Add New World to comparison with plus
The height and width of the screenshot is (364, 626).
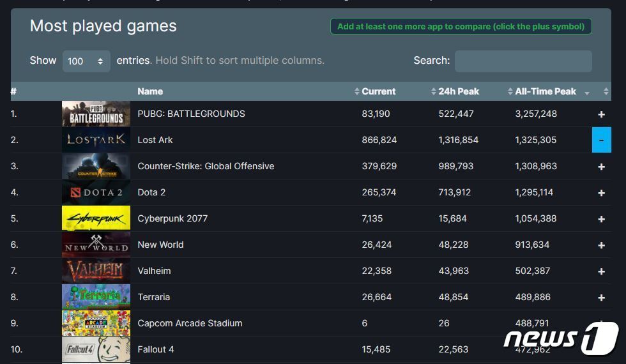click(x=601, y=245)
